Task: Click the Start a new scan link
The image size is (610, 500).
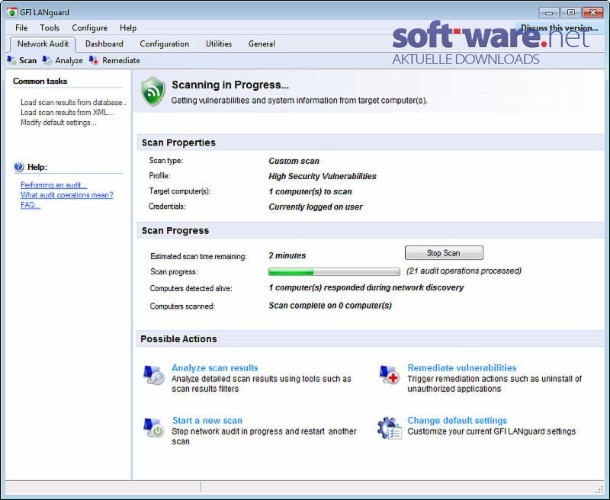Action: (x=207, y=420)
